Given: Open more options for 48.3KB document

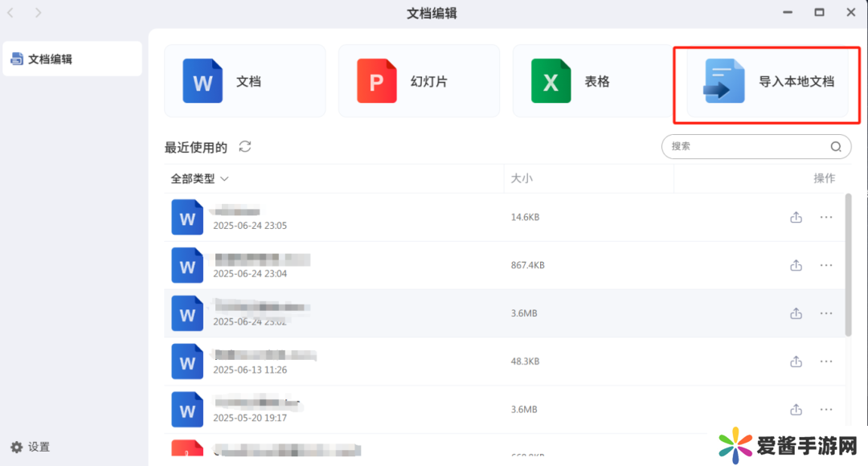Looking at the screenshot, I should click(826, 362).
